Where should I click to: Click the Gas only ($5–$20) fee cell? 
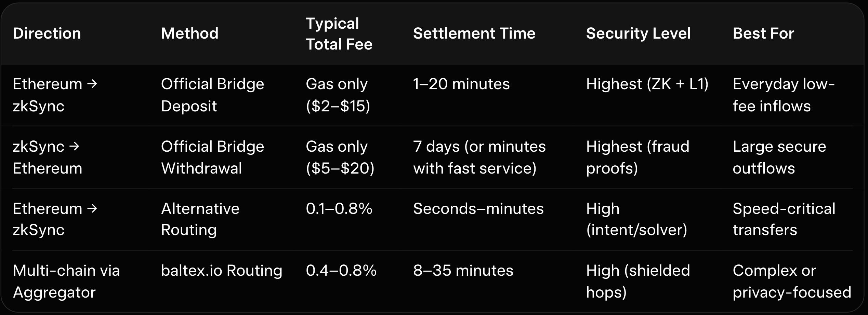340,157
